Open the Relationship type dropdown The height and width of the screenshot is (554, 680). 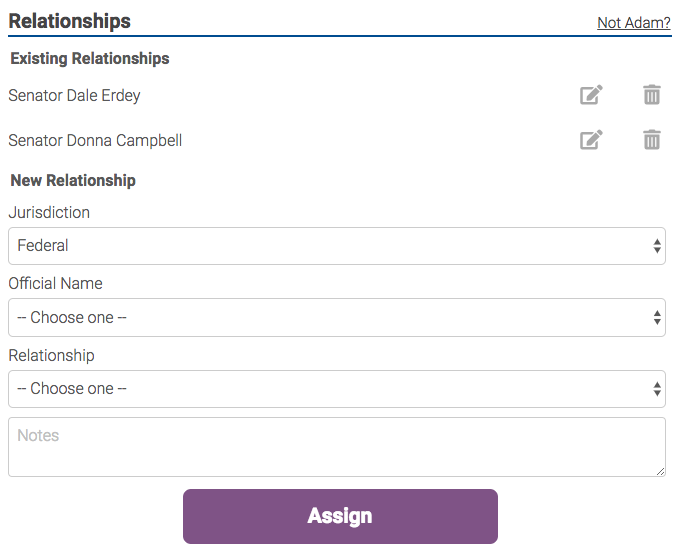[336, 389]
